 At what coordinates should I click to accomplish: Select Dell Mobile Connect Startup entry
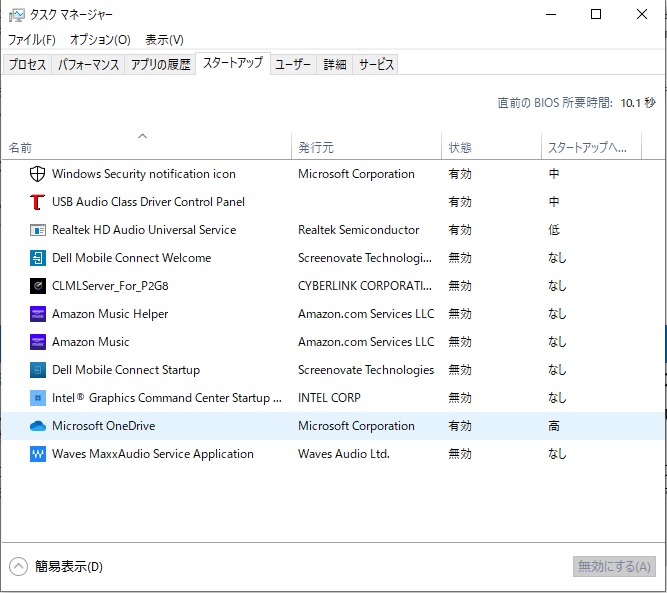coord(126,370)
